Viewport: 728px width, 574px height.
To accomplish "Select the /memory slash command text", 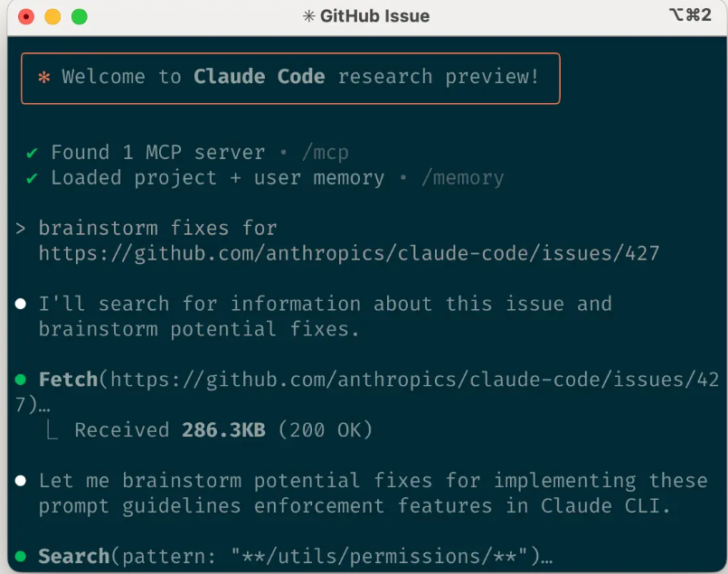I will (462, 179).
